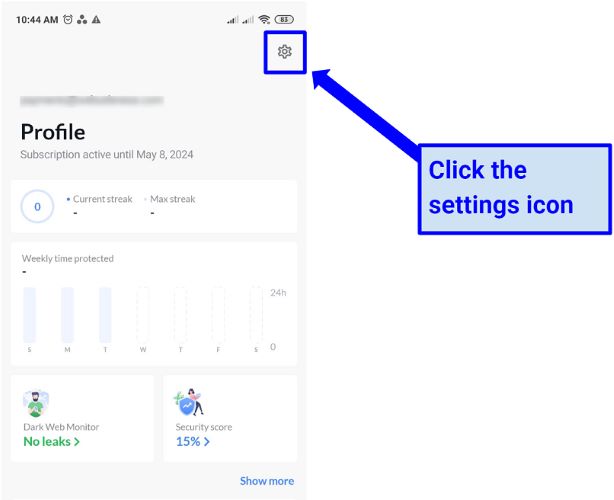
Task: Tap the Friday bar in weekly chart
Action: (x=219, y=315)
